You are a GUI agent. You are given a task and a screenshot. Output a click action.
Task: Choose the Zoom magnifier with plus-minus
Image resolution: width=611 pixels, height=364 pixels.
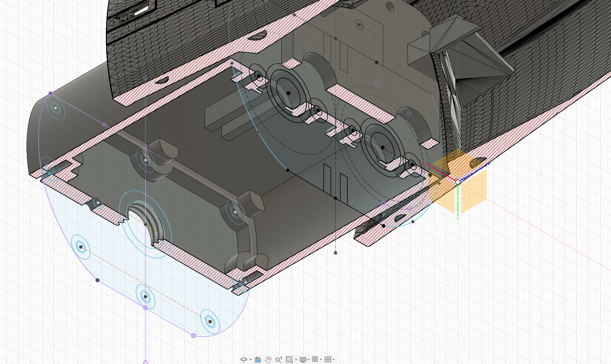click(278, 359)
